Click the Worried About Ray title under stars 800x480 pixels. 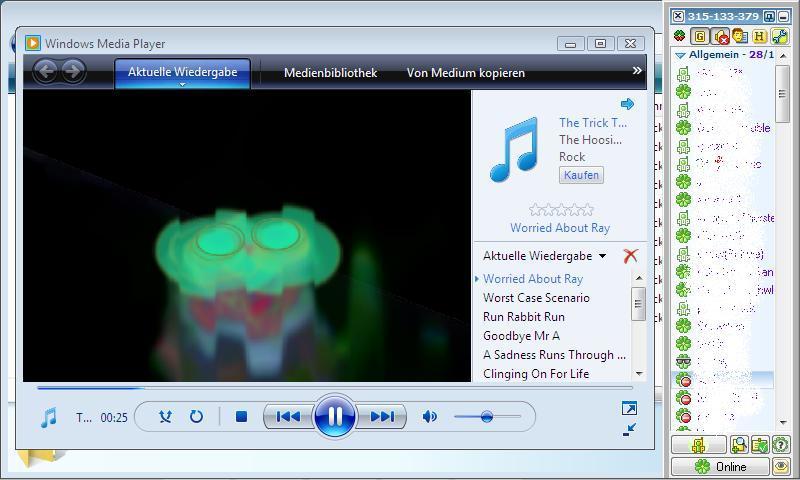click(x=560, y=228)
